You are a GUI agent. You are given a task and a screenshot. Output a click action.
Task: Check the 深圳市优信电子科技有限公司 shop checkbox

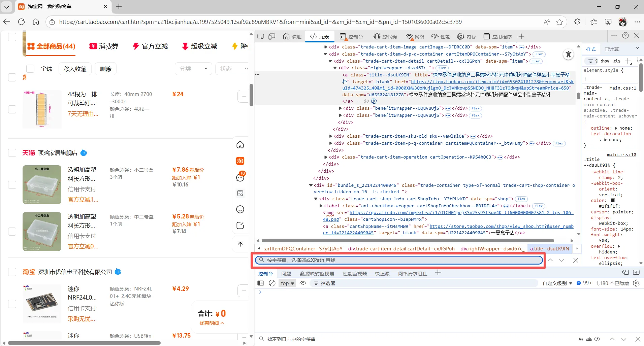pos(12,272)
